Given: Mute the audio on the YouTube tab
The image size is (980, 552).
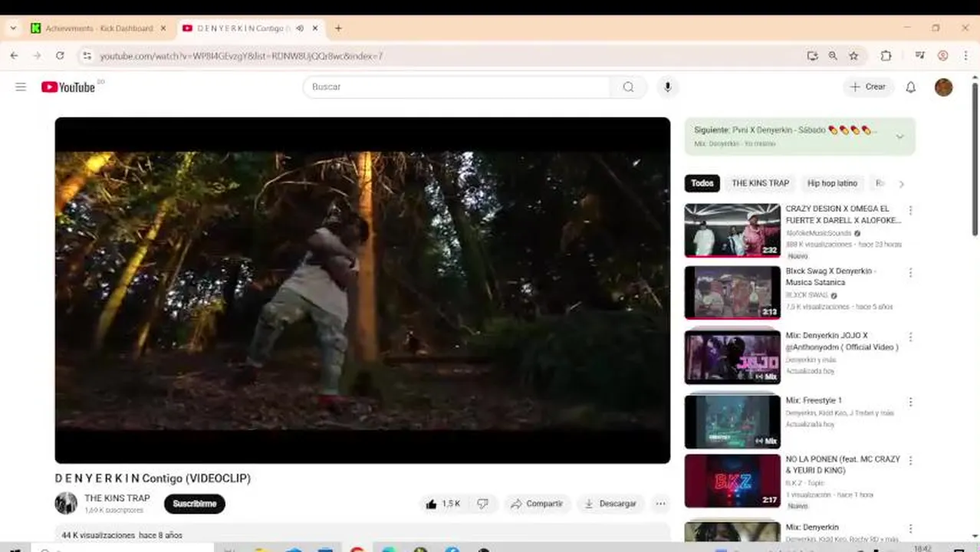Looking at the screenshot, I should click(300, 28).
